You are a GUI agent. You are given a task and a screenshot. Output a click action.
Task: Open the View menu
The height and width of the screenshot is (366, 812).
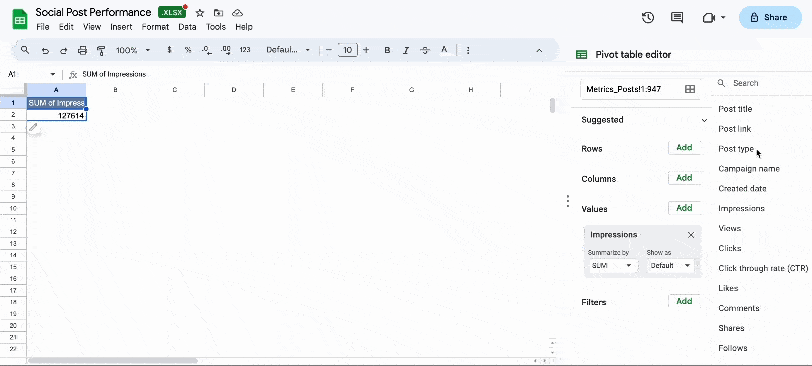tap(92, 27)
